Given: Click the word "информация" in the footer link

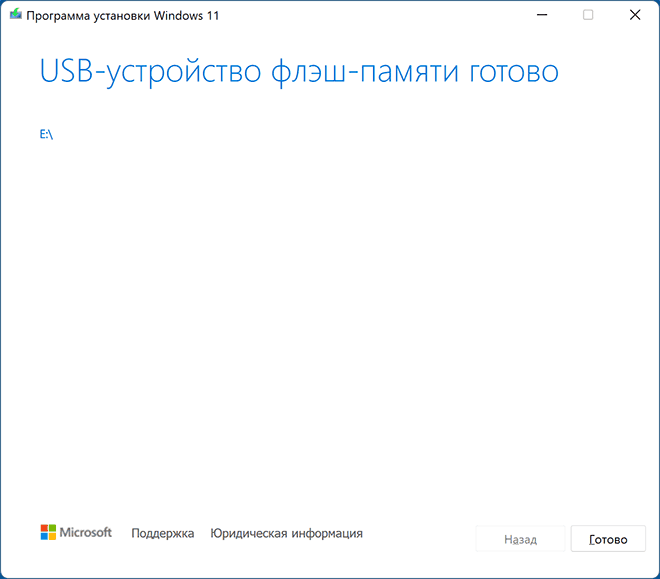Looking at the screenshot, I should (x=327, y=534).
